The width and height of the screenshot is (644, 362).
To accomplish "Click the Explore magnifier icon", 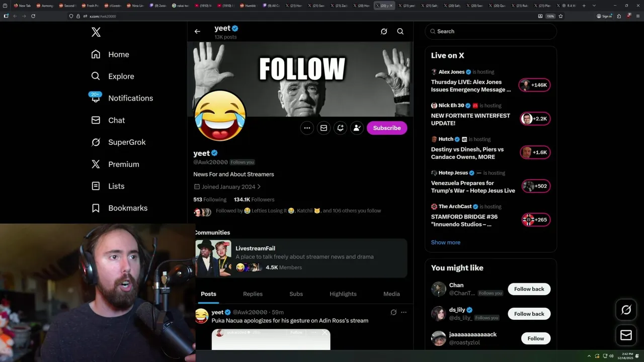I will tap(96, 76).
